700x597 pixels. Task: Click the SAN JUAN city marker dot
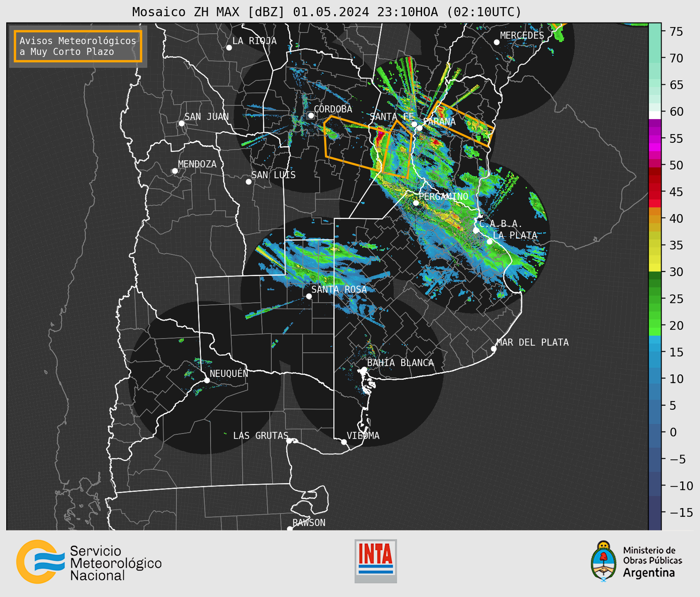[x=181, y=123]
